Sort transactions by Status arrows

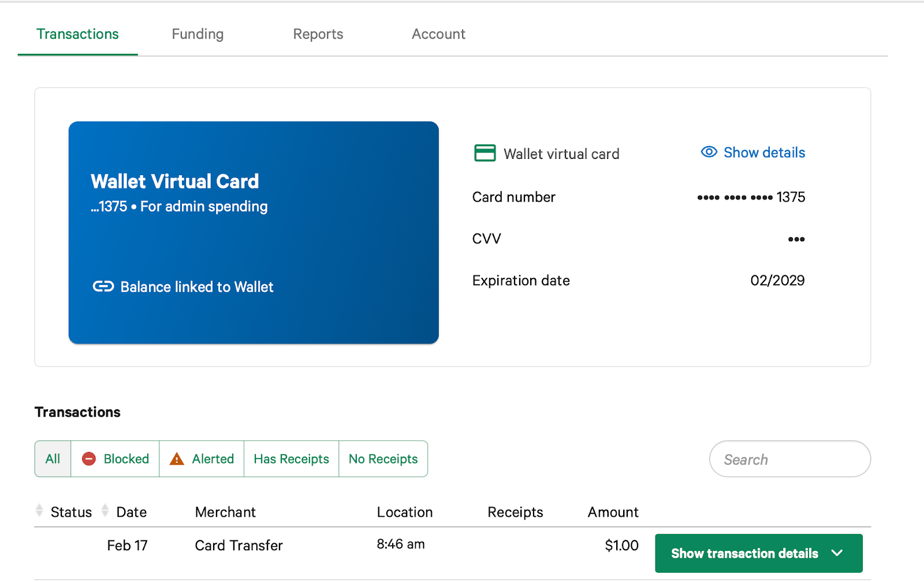[x=39, y=511]
